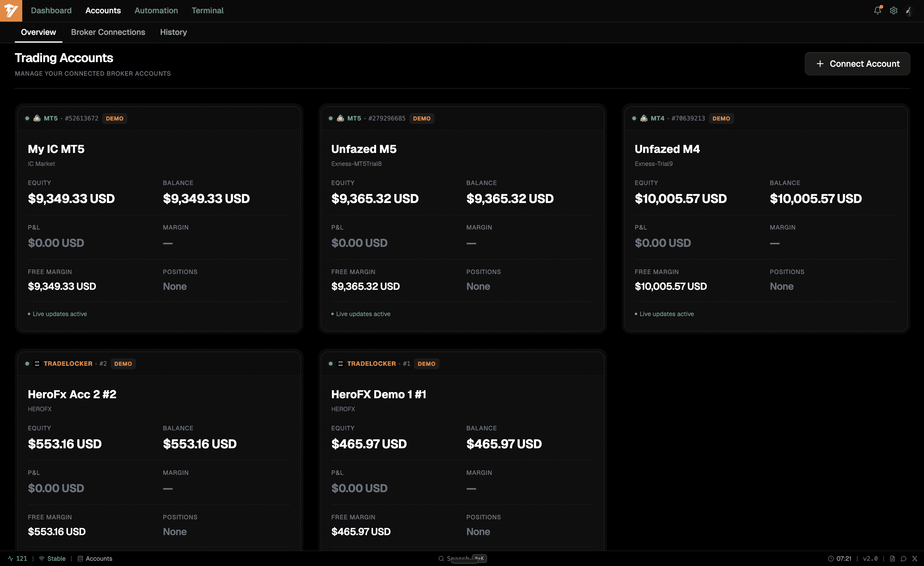The width and height of the screenshot is (924, 566).
Task: Open the chat bubble icon in status bar
Action: (x=904, y=559)
